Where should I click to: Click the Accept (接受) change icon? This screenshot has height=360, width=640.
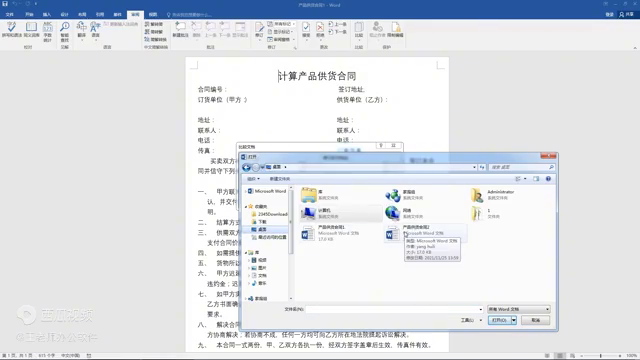click(x=306, y=30)
